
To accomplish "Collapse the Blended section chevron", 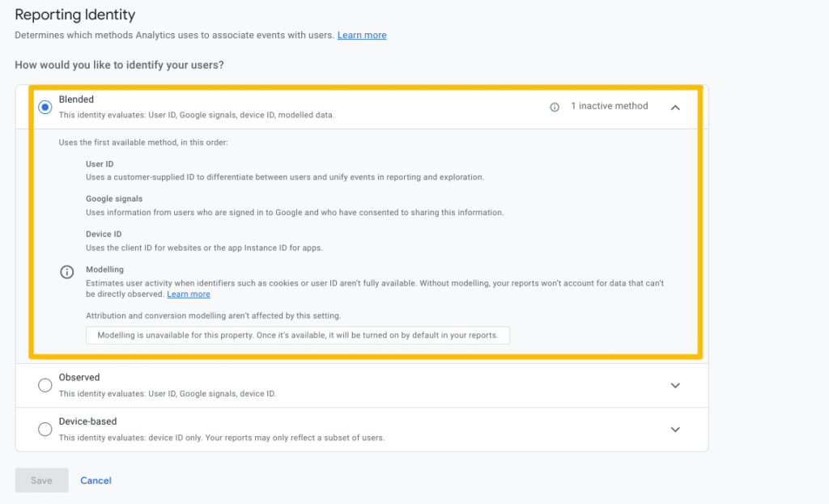I will pos(675,107).
